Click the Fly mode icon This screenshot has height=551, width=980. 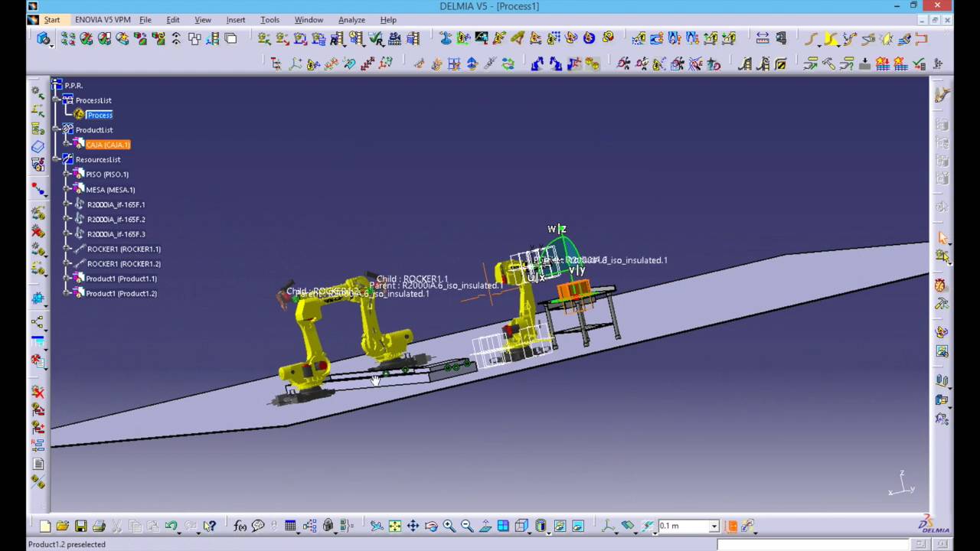377,527
